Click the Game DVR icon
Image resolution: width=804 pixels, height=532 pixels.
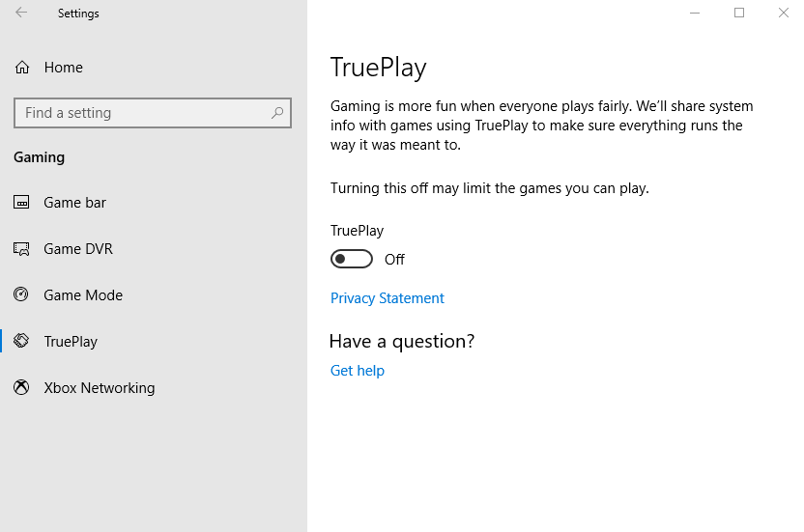[x=21, y=249]
